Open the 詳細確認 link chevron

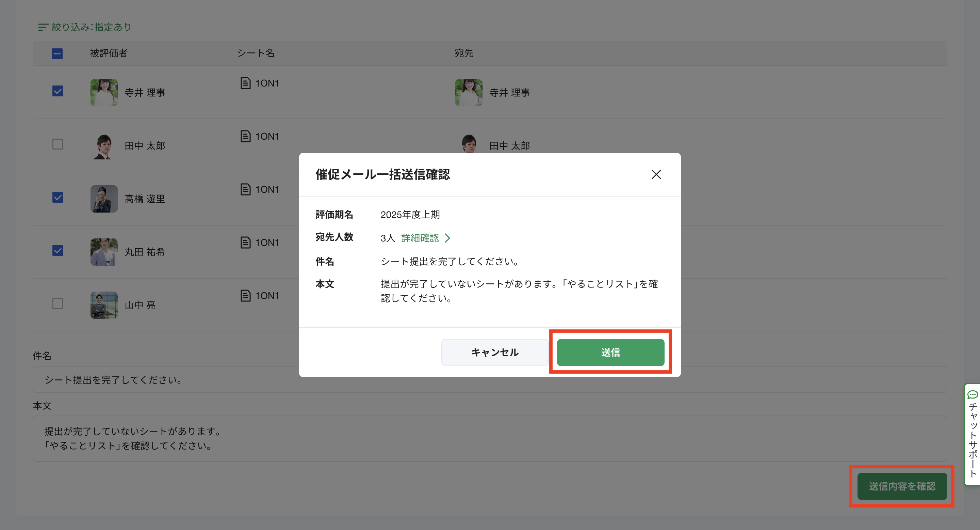point(447,238)
